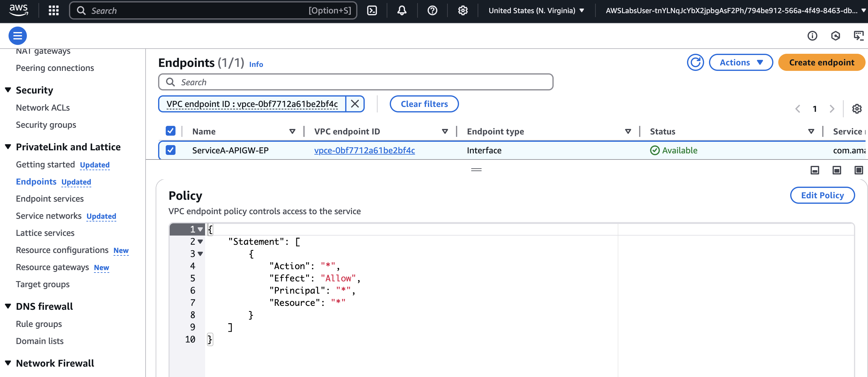
Task: Open the info panel icon
Action: 812,35
